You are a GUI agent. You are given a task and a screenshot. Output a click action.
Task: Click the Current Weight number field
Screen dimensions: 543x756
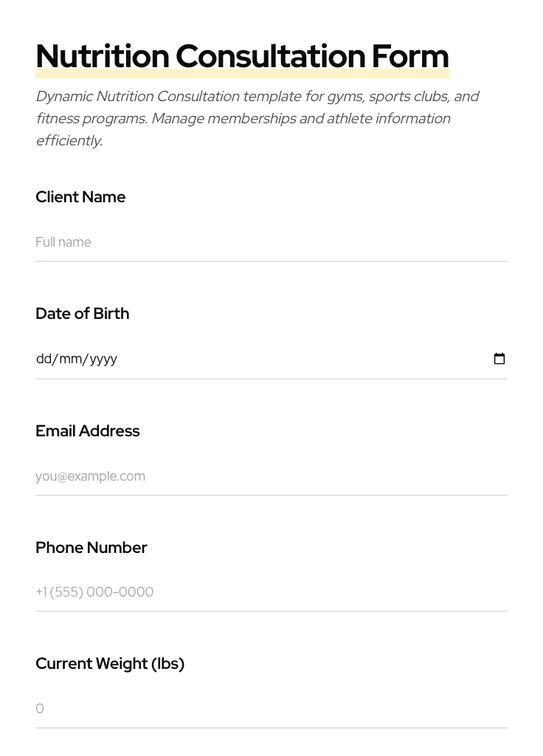coord(271,709)
